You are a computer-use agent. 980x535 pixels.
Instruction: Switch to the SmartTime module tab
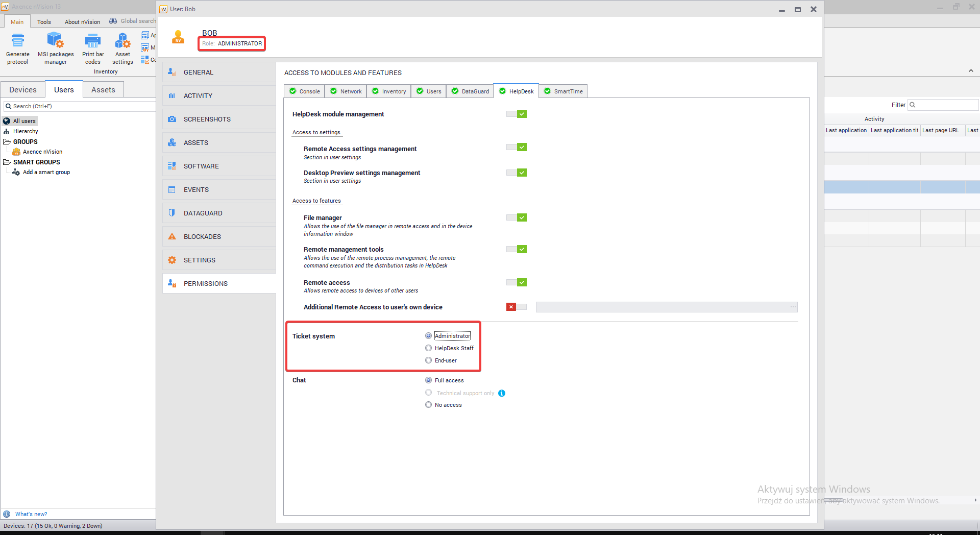coord(563,91)
